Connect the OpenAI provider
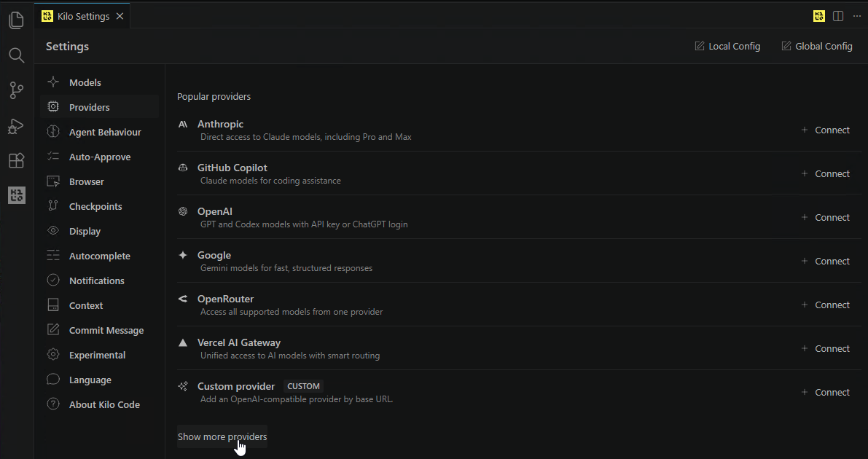Screen dimensions: 868x459 (x=825, y=218)
